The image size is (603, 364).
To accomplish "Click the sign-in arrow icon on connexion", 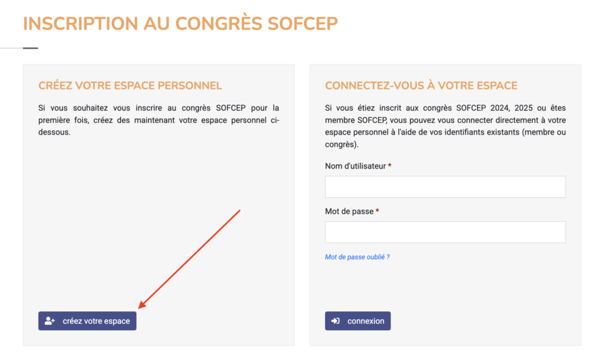I will pos(335,321).
